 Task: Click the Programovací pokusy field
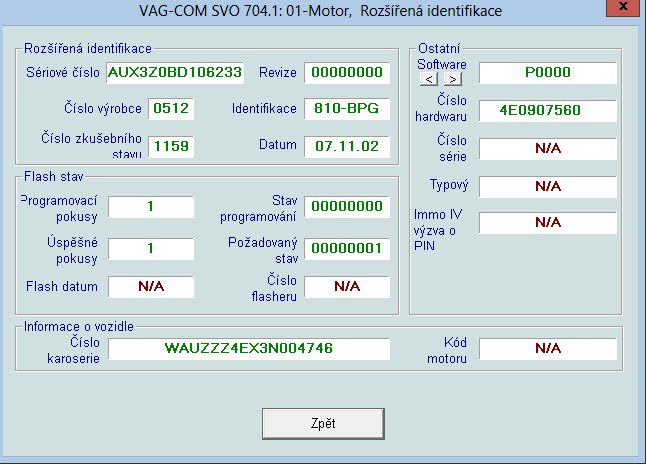click(x=151, y=206)
